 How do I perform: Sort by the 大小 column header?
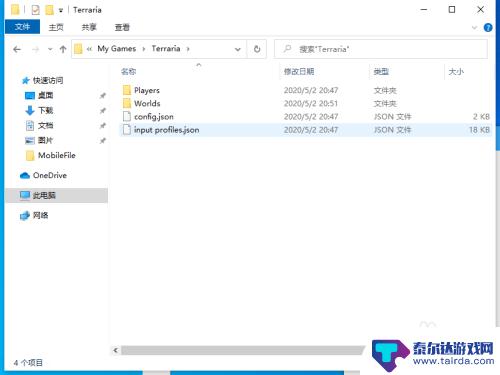(456, 71)
